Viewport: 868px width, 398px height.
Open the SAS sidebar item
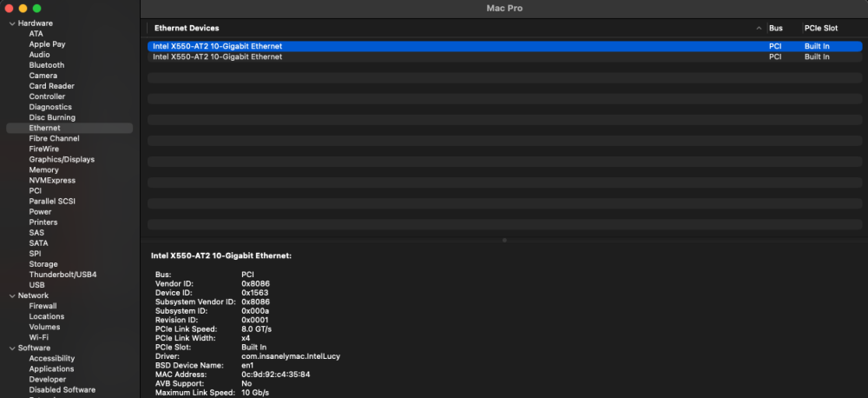(36, 233)
